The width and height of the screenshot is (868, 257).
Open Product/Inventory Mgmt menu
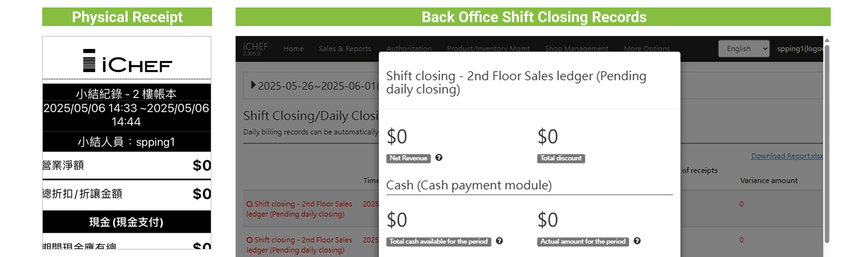488,48
